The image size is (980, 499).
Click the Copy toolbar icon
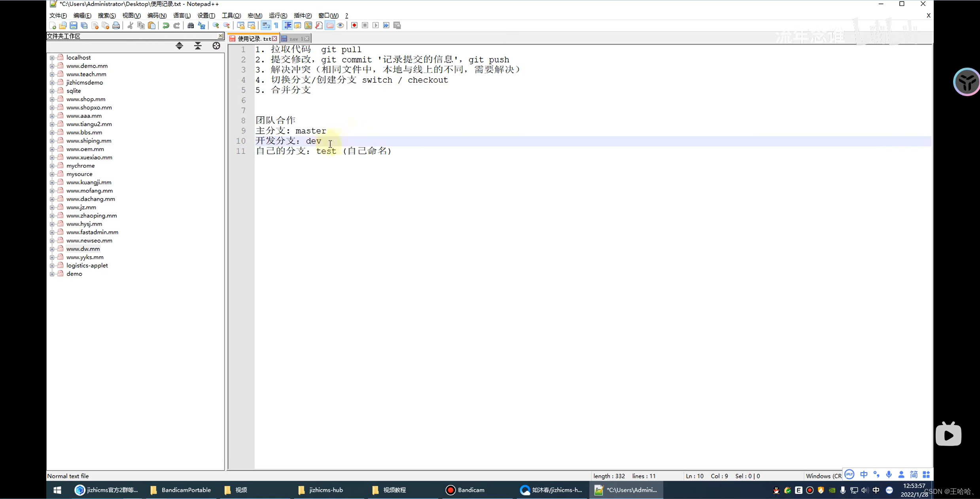(141, 25)
